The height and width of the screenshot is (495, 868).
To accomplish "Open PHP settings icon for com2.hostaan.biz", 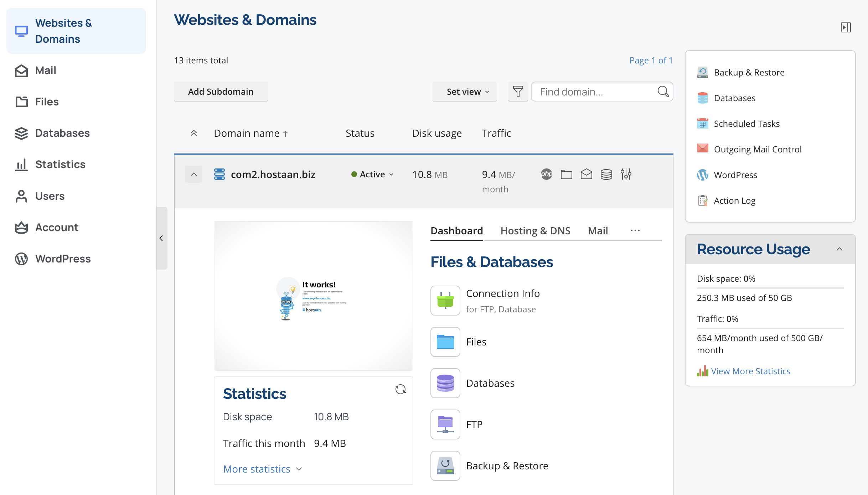I will [546, 174].
